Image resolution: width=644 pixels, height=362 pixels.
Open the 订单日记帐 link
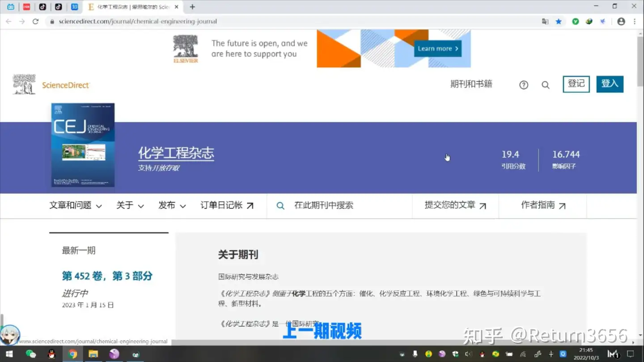pyautogui.click(x=227, y=206)
